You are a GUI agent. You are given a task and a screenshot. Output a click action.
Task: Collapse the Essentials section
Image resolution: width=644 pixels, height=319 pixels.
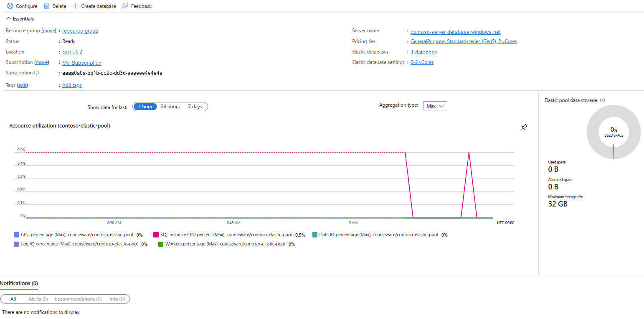9,19
